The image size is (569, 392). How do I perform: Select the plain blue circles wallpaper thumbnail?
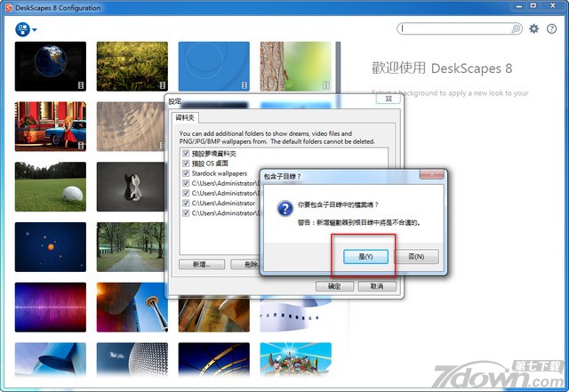coord(213,67)
